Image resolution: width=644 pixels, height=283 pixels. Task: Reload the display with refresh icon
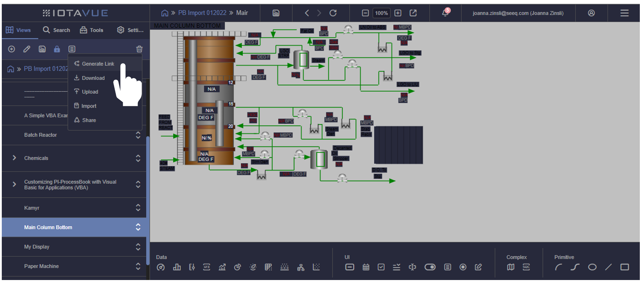[333, 13]
